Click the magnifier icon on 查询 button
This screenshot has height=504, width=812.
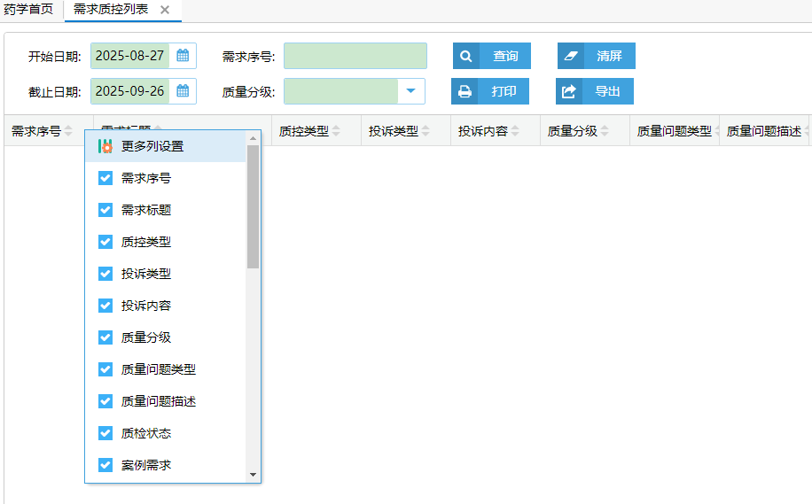pyautogui.click(x=466, y=56)
